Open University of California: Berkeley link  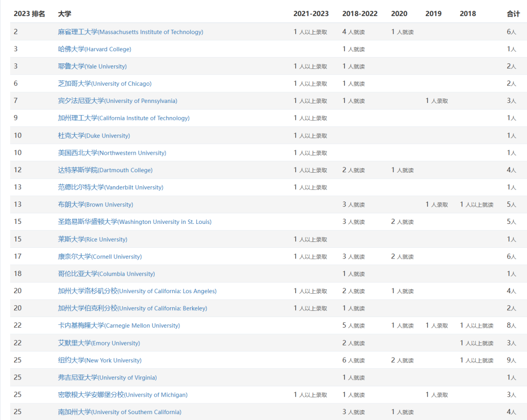click(x=132, y=308)
